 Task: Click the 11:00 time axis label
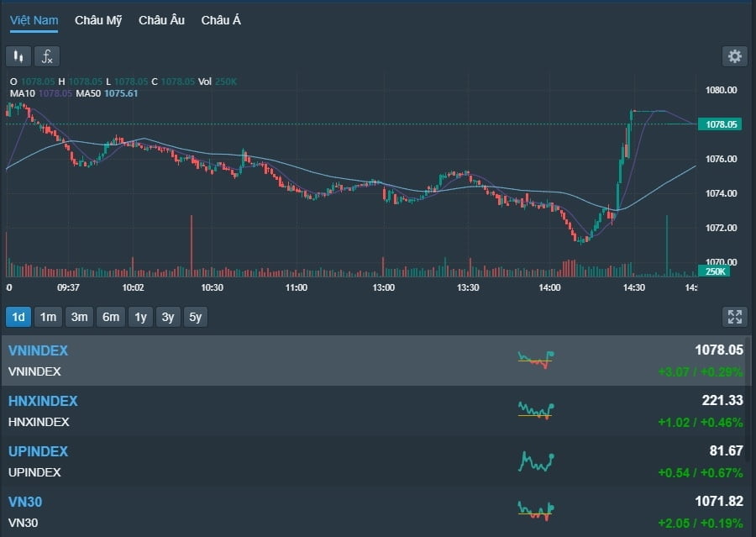296,287
